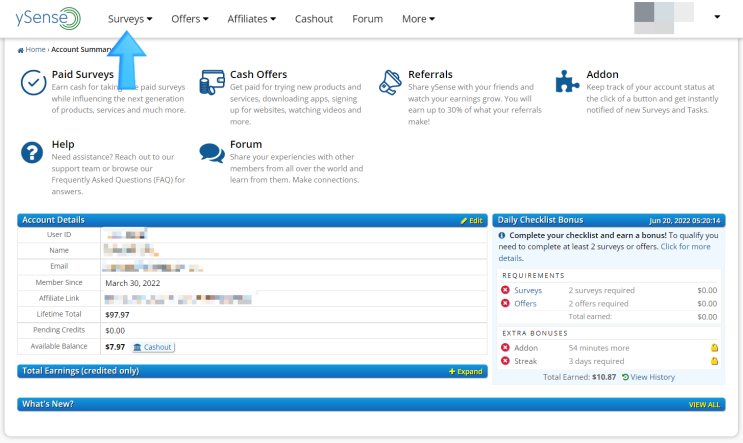Open Offers link in checklist requirements
This screenshot has height=443, width=743.
[x=525, y=303]
